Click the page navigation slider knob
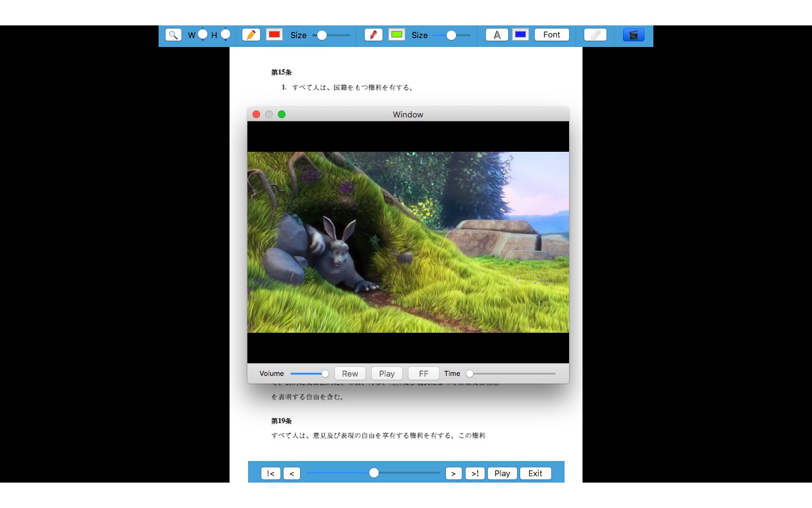The height and width of the screenshot is (508, 812). click(374, 472)
